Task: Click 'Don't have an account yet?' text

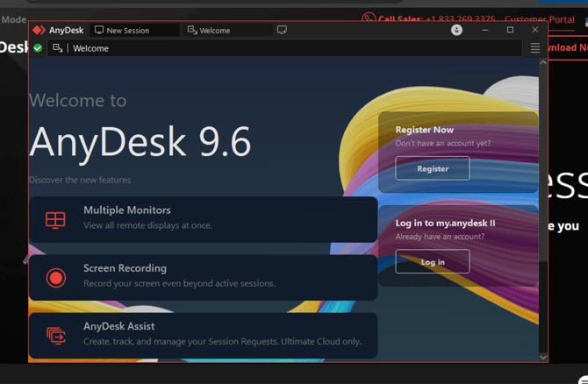Action: 443,144
